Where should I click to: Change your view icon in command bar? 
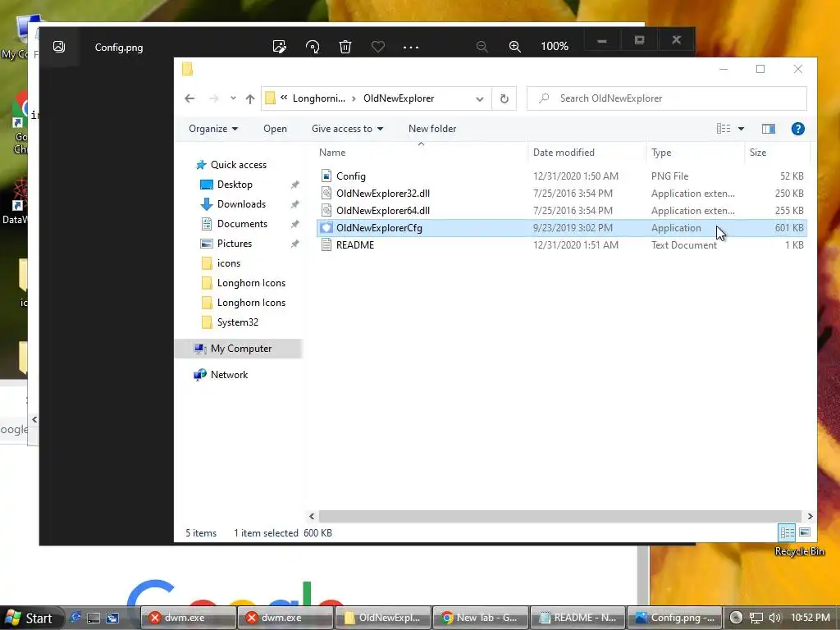tap(724, 129)
